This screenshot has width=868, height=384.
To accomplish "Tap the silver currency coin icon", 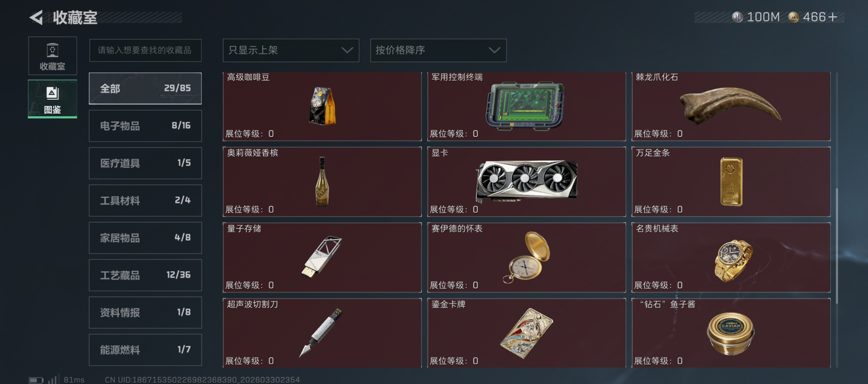I will point(737,17).
